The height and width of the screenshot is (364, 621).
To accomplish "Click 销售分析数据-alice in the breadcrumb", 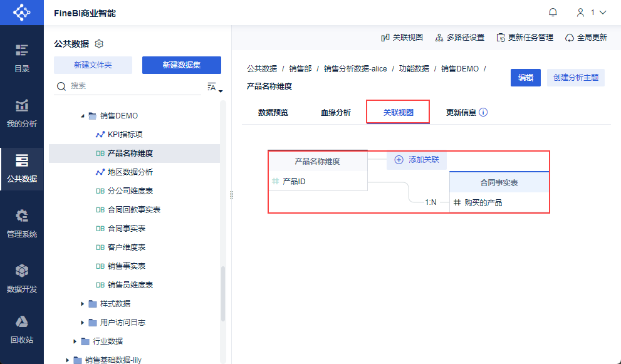I will click(x=355, y=69).
